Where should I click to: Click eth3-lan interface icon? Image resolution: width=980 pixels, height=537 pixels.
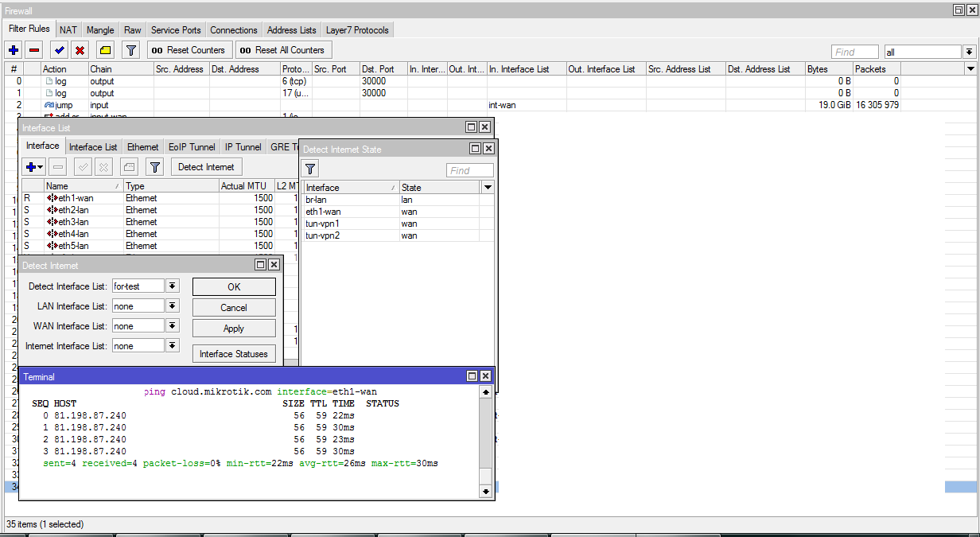point(52,222)
